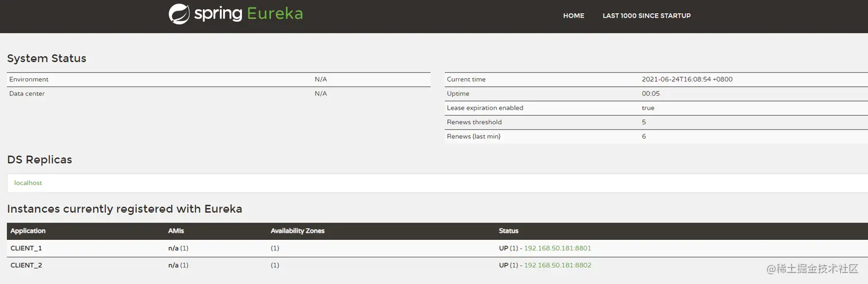Screen dimensions: 868x284
Task: Select availability zone (1) in CLIENT_1 row
Action: pyautogui.click(x=275, y=248)
